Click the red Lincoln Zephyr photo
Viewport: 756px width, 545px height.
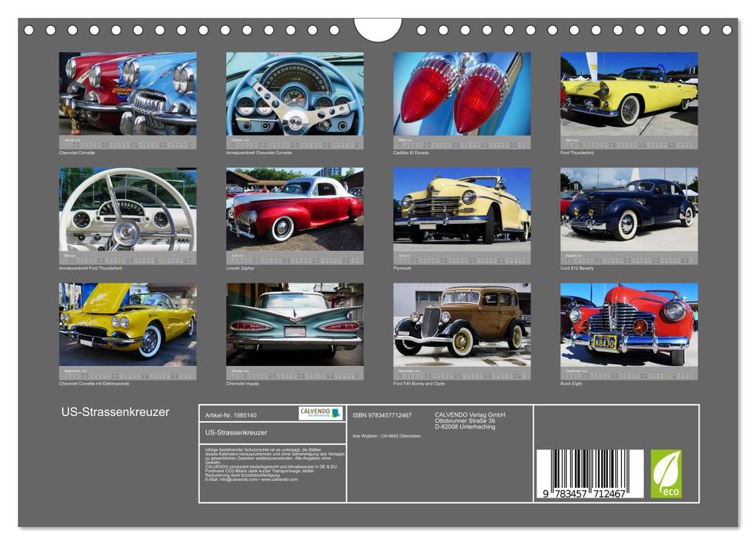[x=294, y=208]
